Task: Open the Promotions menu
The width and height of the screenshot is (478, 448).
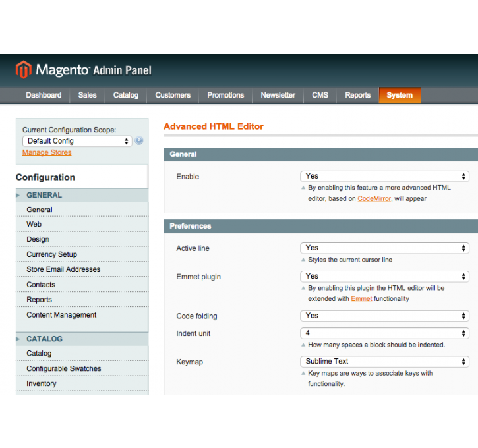Action: point(225,95)
